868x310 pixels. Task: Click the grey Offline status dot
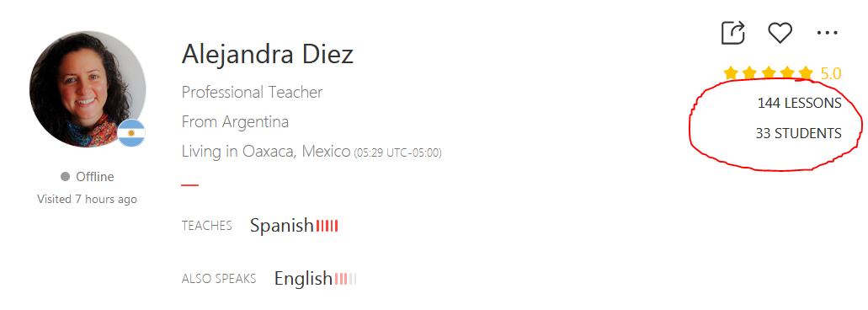click(66, 177)
